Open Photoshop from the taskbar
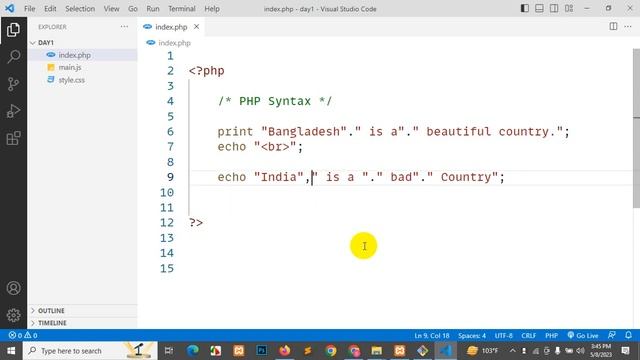The height and width of the screenshot is (360, 640). (262, 351)
